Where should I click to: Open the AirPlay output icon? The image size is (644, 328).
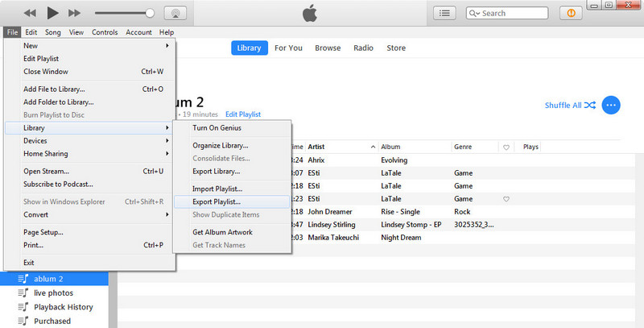click(x=175, y=13)
